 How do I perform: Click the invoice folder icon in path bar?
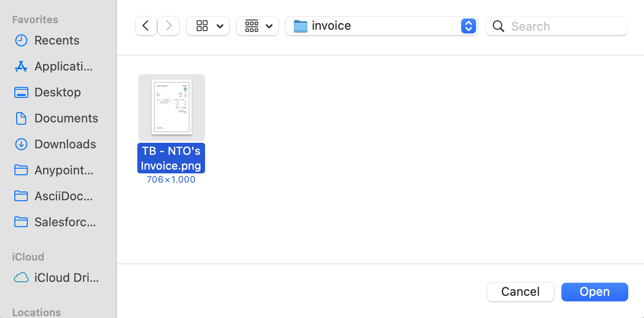pos(301,26)
